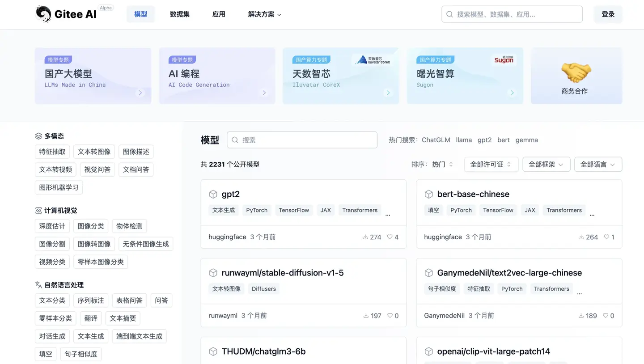Open the gpt2 model title
Screen dimensions: 644x364
(x=231, y=194)
